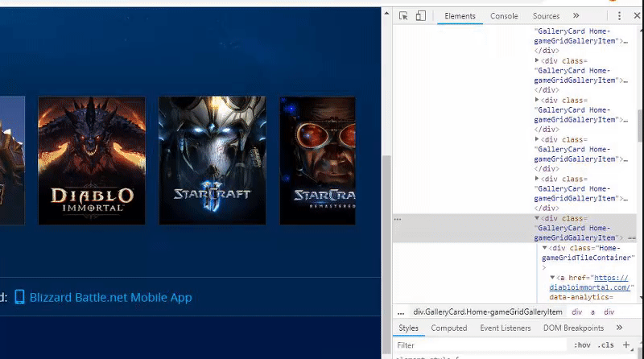Show more styles pane tabs chevron
The image size is (644, 359).
[619, 328]
